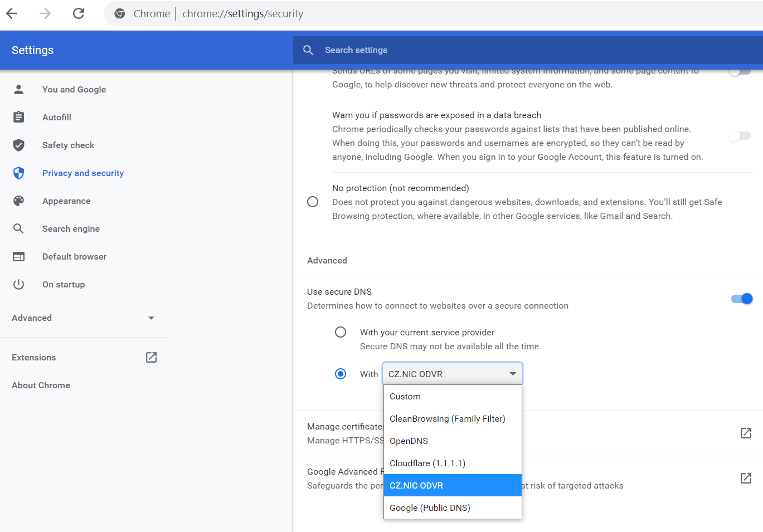Enable the password data breach warning toggle
Image resolution: width=763 pixels, height=532 pixels.
(740, 136)
